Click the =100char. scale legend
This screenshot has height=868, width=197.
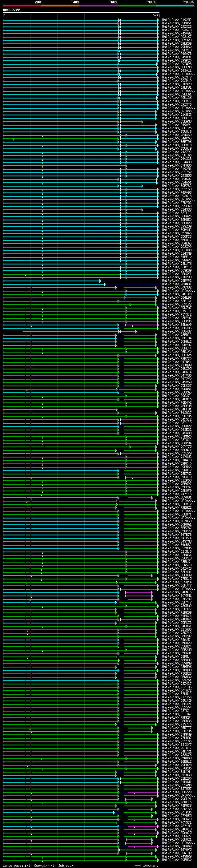pyautogui.click(x=146, y=865)
